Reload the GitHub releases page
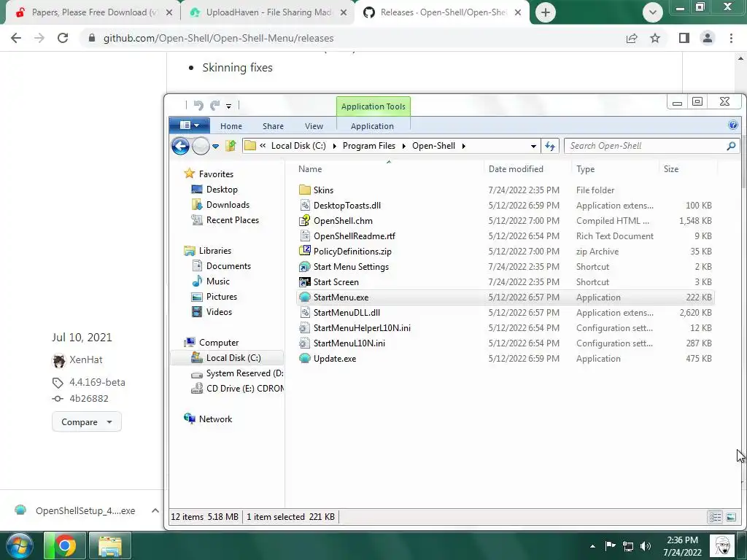 [63, 38]
